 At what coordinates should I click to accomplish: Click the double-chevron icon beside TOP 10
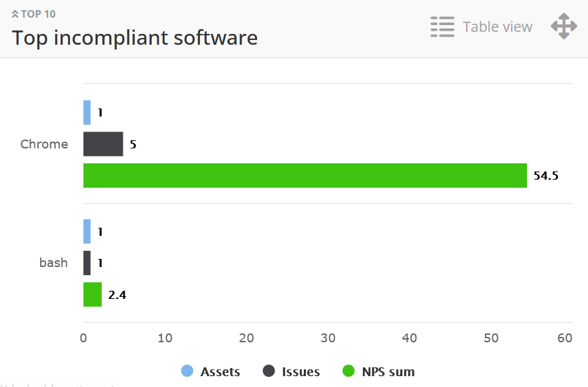click(x=15, y=14)
